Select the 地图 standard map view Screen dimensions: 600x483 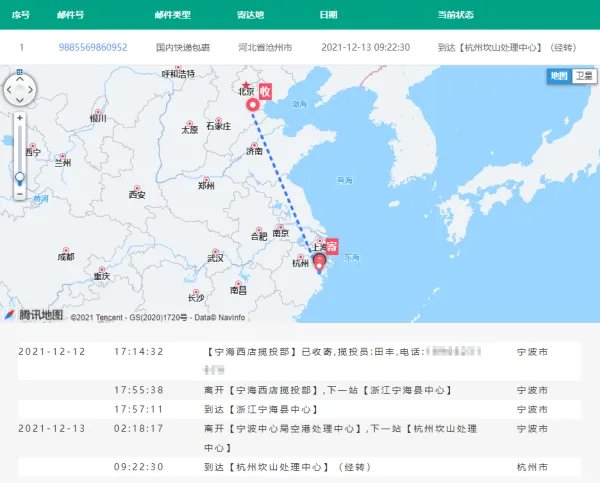tap(559, 76)
